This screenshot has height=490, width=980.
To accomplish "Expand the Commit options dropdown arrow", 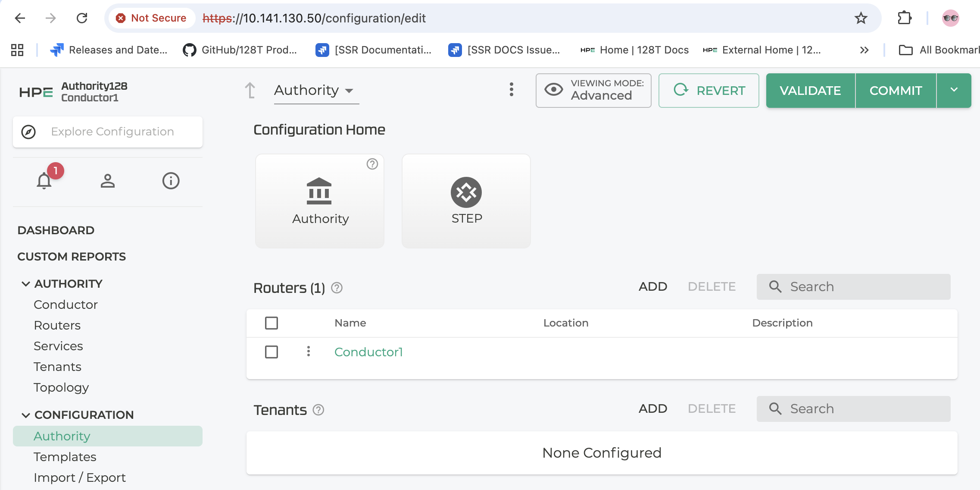I will coord(954,90).
